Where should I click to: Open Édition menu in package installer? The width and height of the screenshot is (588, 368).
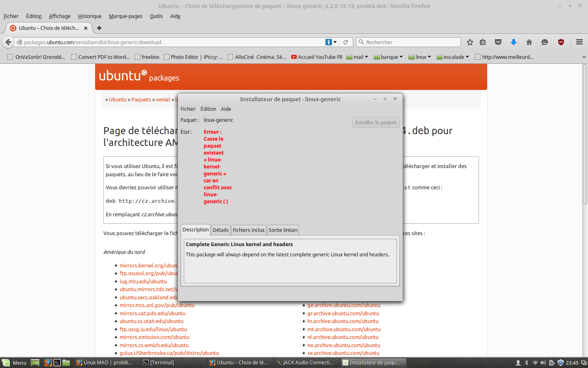[x=208, y=109]
